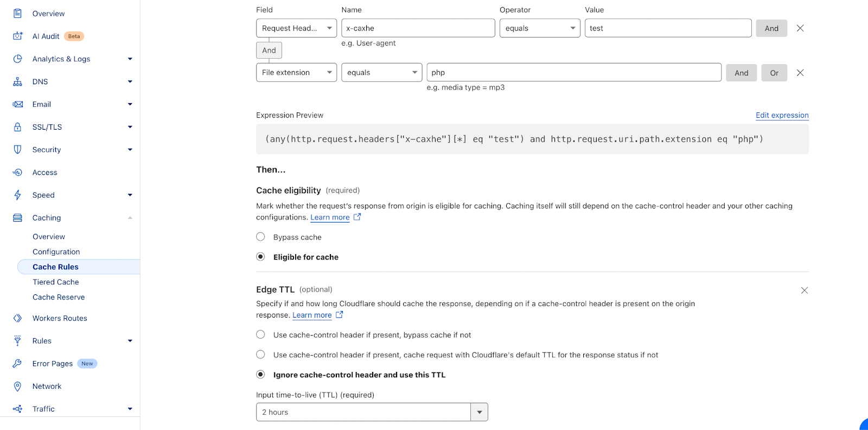Click external link icon beside Edge TTL Learn more
868x430 pixels.
pyautogui.click(x=339, y=314)
